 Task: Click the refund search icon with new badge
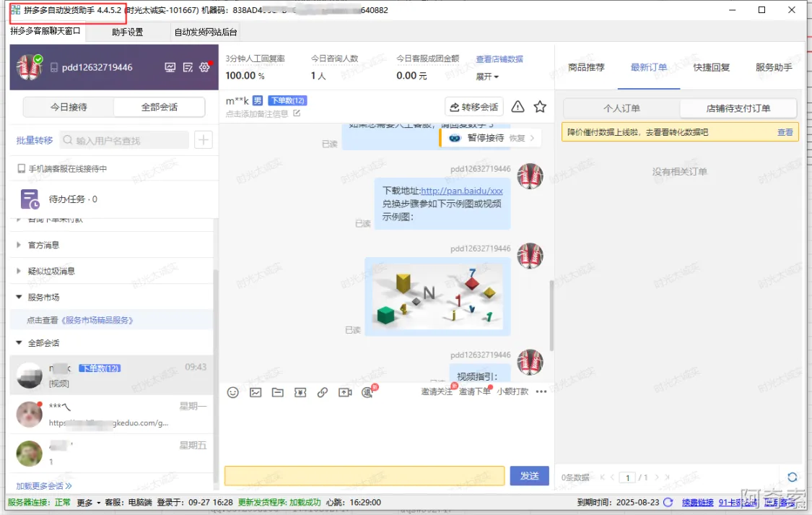coord(369,391)
